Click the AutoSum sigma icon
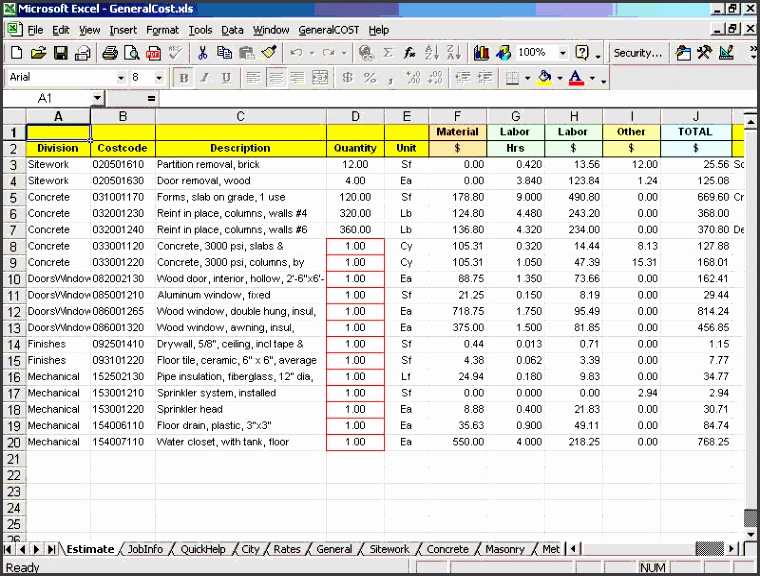This screenshot has height=576, width=760. (x=388, y=53)
